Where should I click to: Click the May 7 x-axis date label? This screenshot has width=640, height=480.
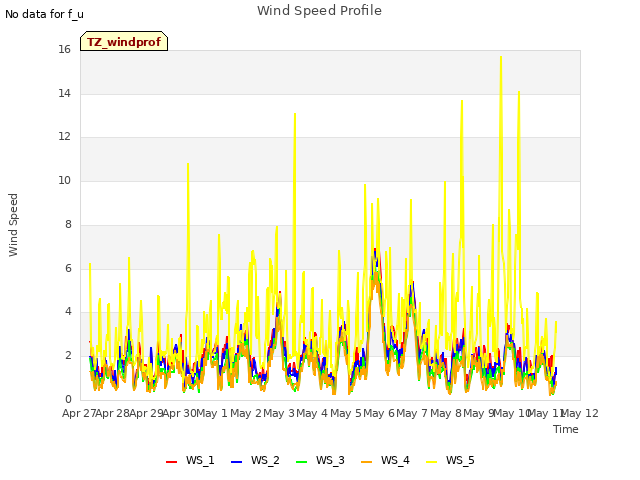pyautogui.click(x=412, y=413)
